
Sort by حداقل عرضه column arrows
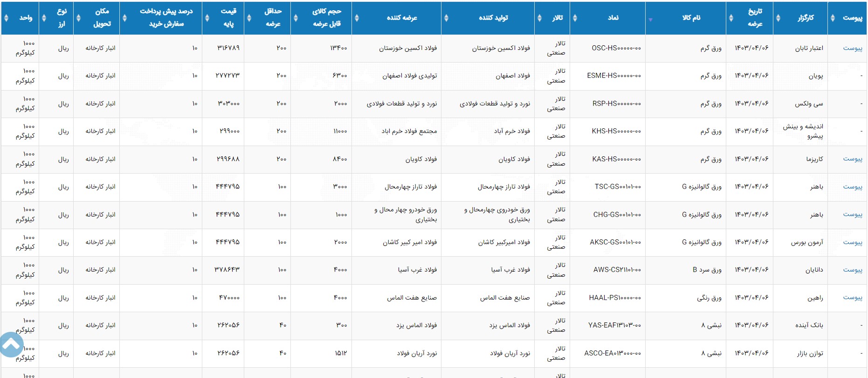249,18
